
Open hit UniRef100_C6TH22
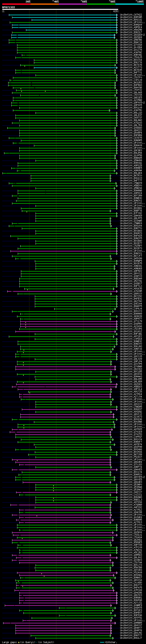[131, 15]
